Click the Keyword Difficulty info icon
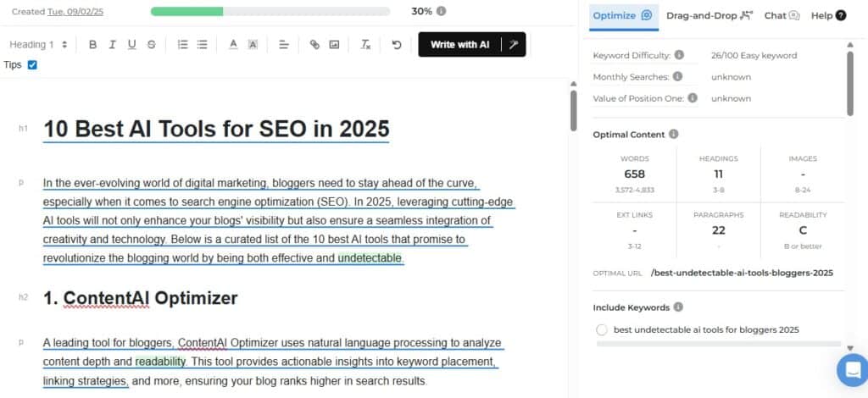This screenshot has width=868, height=398. [679, 55]
